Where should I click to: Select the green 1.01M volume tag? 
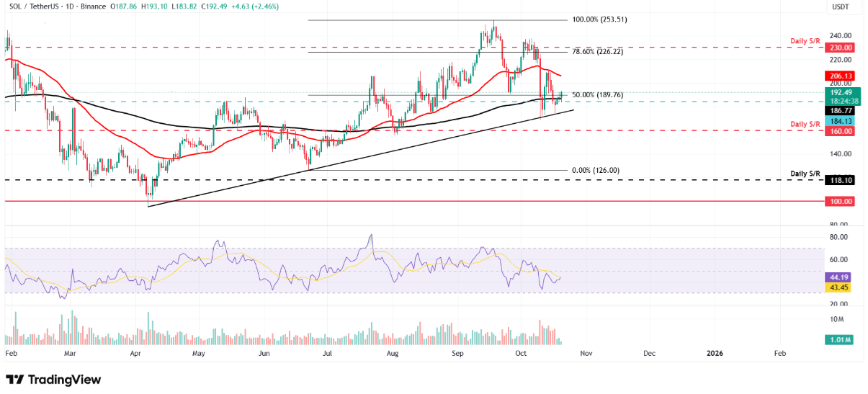point(839,340)
